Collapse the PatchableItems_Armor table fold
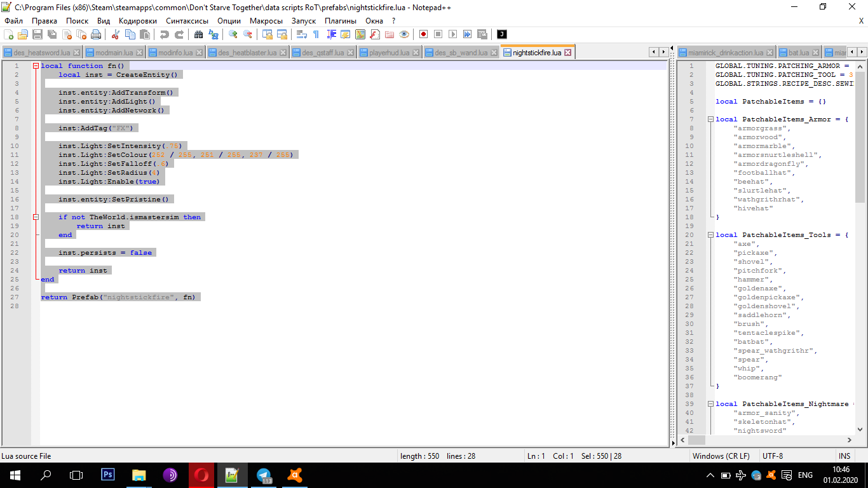Image resolution: width=868 pixels, height=488 pixels. coord(710,119)
